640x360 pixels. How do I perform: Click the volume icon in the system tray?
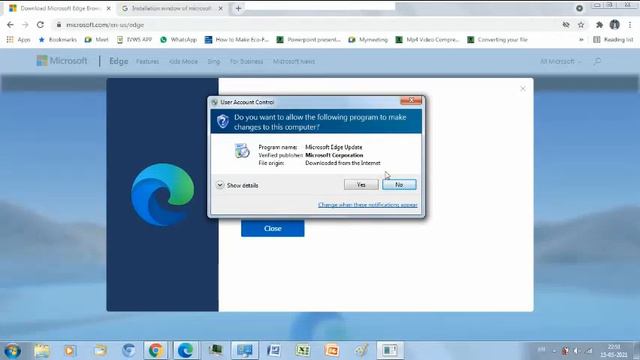point(576,351)
